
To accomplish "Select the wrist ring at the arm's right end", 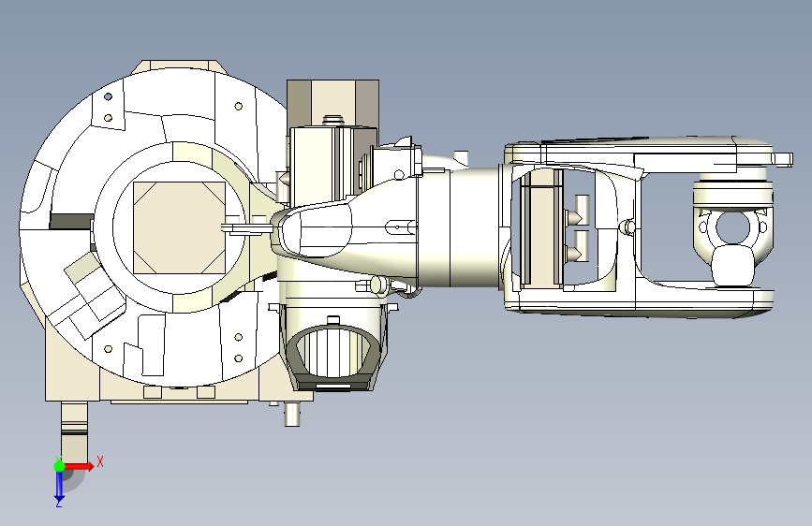I will pyautogui.click(x=732, y=228).
